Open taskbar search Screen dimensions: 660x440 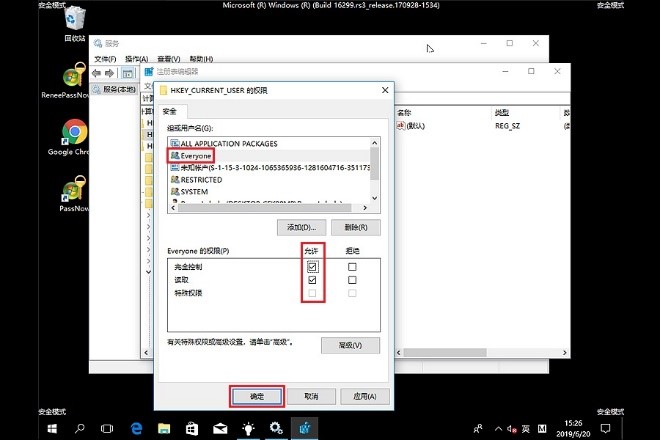79,429
